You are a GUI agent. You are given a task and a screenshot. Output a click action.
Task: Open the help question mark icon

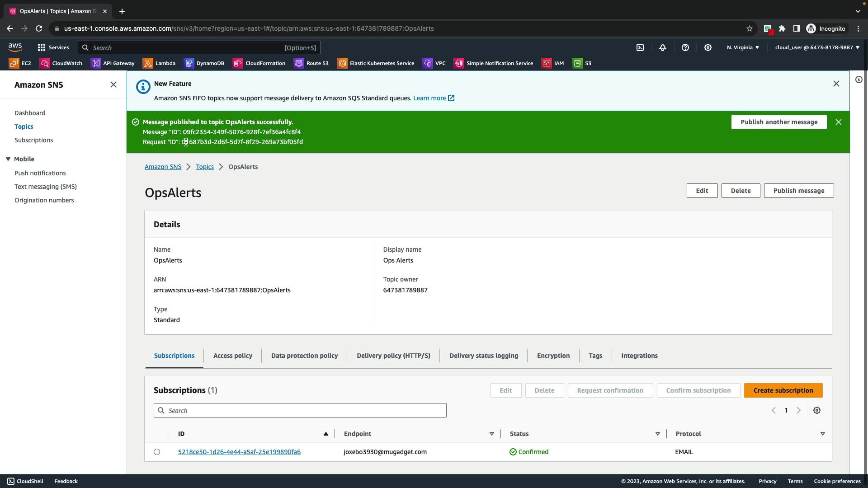click(685, 47)
